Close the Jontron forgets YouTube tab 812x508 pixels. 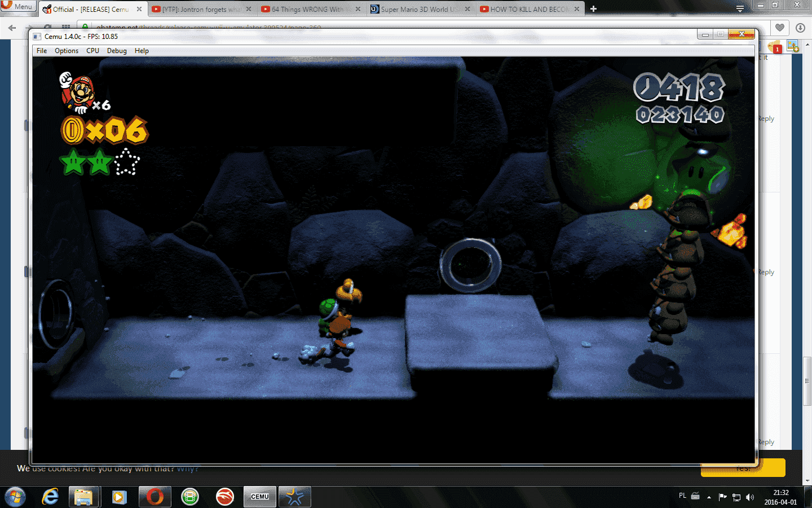pos(249,9)
